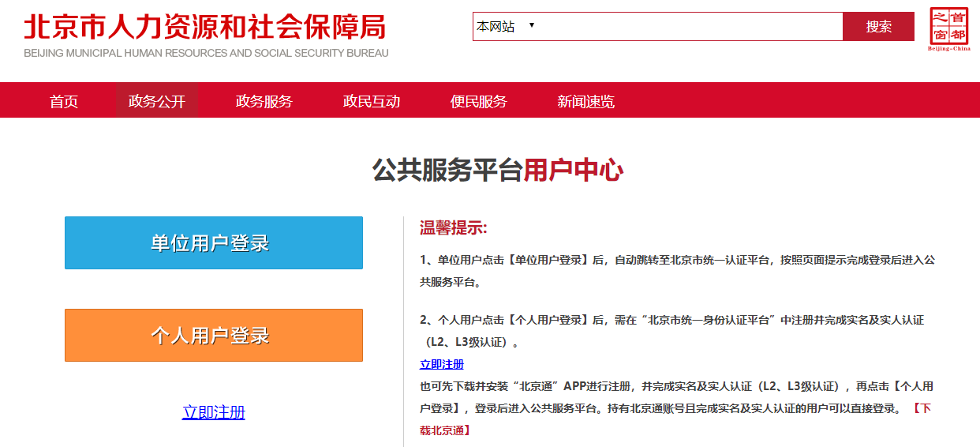Click the blue 单位用户登录 button
The height and width of the screenshot is (447, 980).
click(214, 243)
